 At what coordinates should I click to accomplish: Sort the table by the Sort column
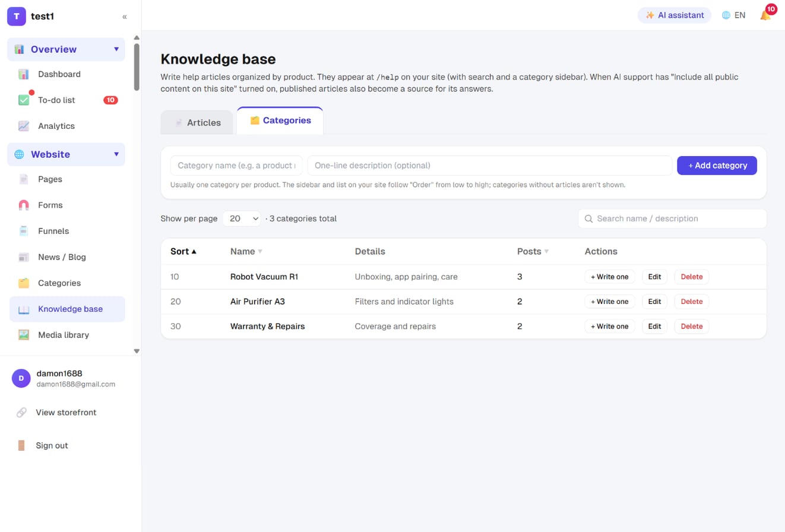[x=183, y=252]
